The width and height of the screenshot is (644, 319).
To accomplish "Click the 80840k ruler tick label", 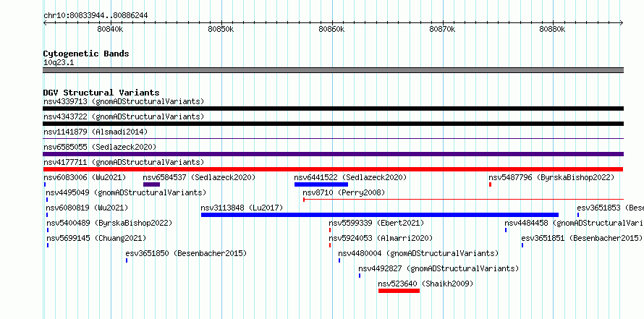I will coord(110,29).
